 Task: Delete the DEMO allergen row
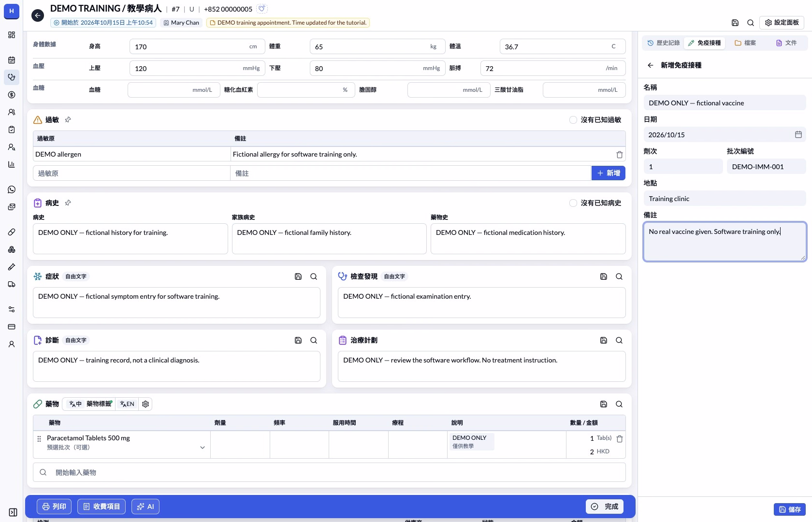pos(619,155)
